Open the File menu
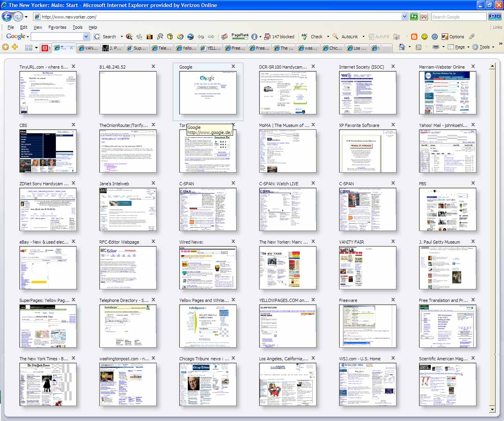504x421 pixels. tap(11, 27)
